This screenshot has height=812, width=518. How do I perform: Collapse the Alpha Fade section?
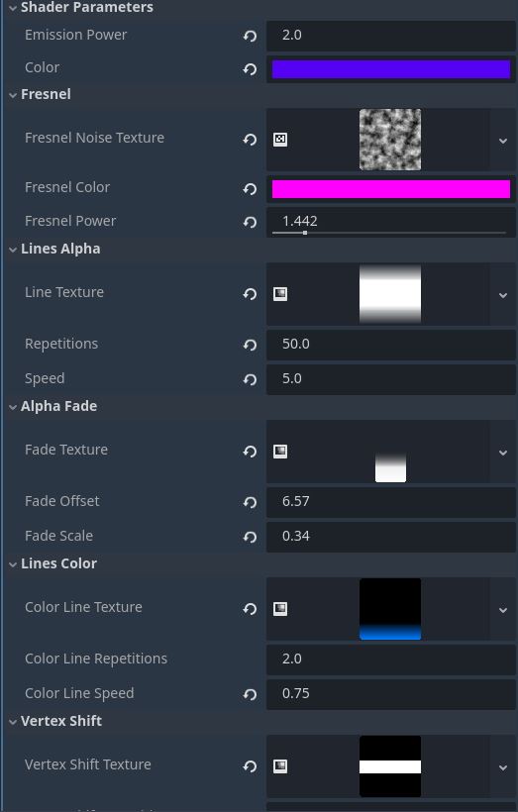tap(13, 407)
